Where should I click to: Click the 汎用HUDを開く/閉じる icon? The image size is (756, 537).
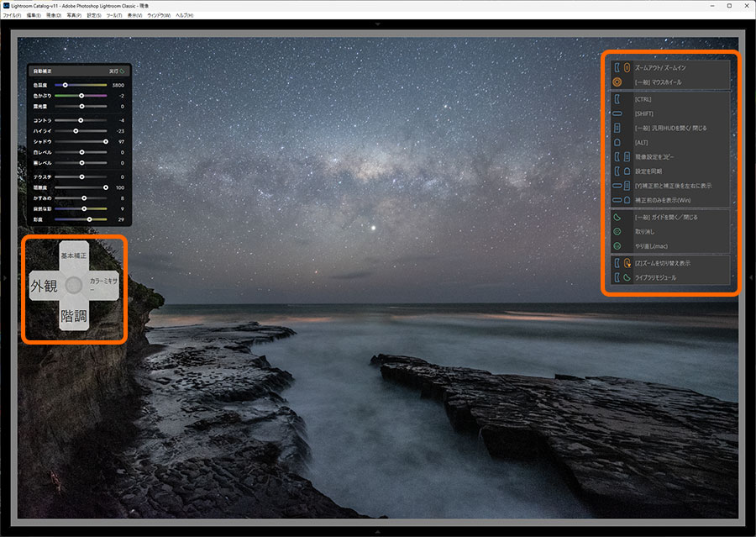pyautogui.click(x=617, y=128)
